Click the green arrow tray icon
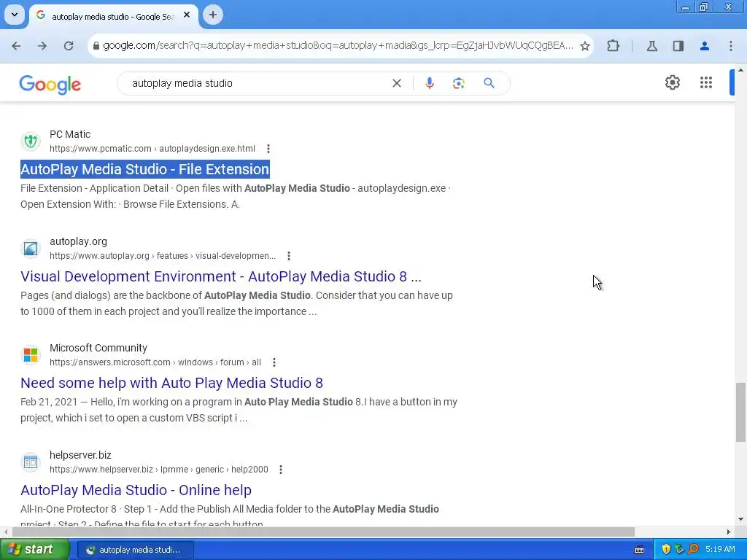 point(679,550)
